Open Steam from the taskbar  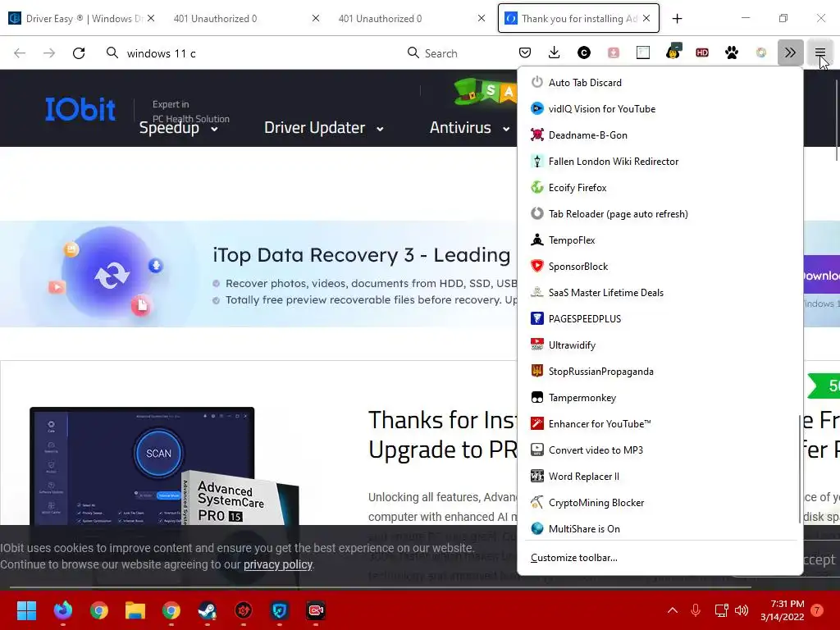[208, 610]
